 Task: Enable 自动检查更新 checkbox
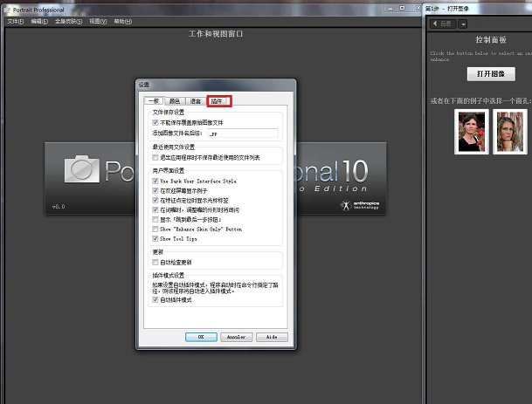click(155, 262)
